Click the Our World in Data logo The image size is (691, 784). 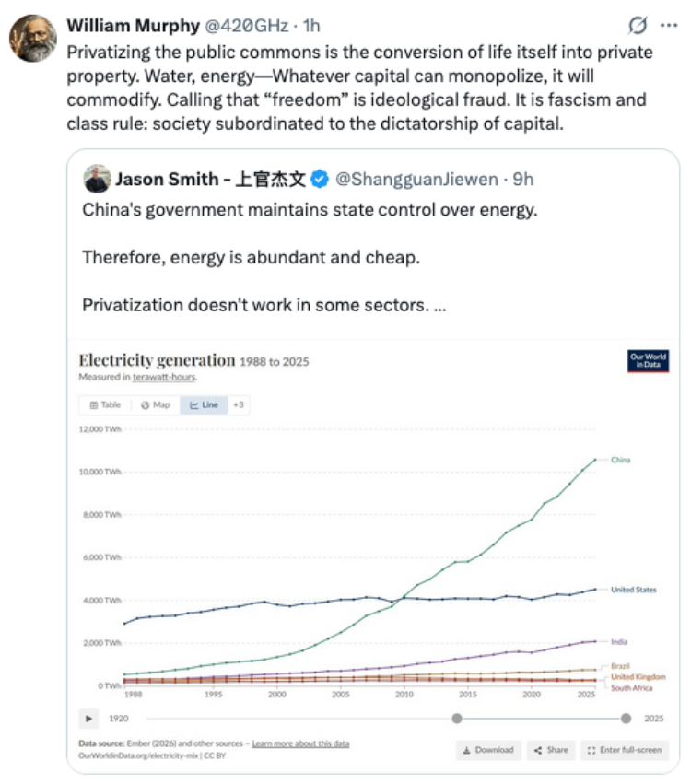click(x=648, y=361)
